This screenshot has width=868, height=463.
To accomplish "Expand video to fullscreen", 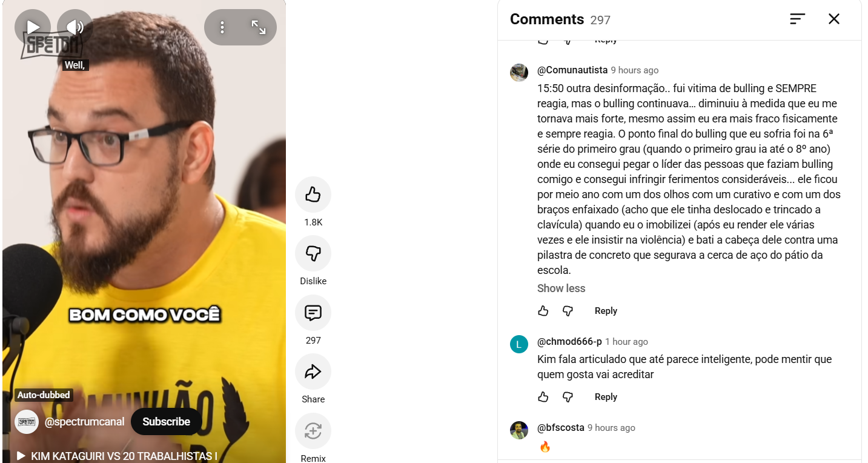I will pyautogui.click(x=259, y=27).
